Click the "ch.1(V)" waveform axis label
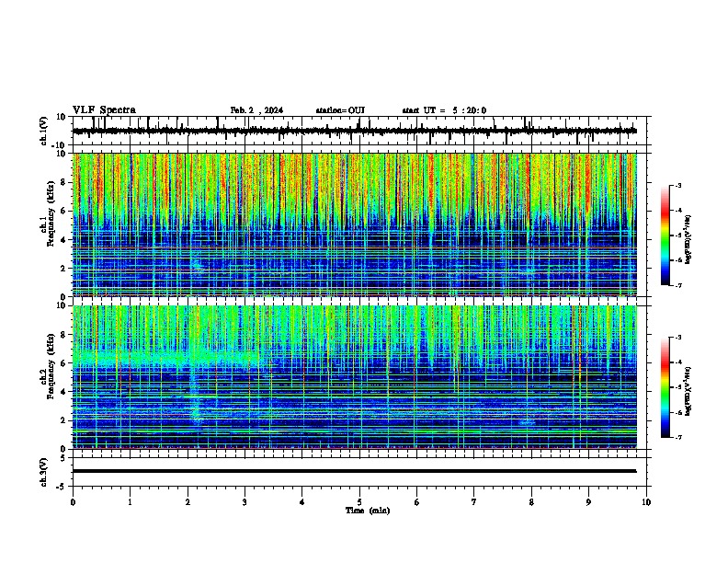 [44, 131]
